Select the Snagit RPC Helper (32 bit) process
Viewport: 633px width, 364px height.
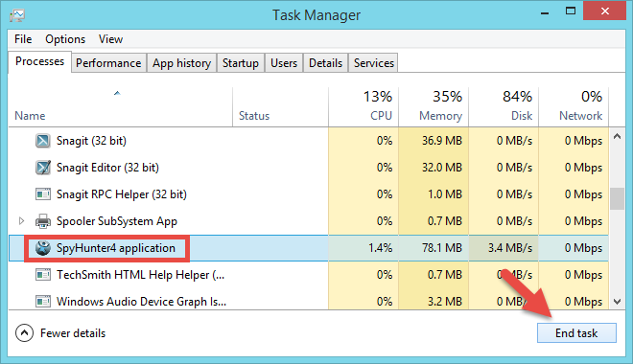122,194
